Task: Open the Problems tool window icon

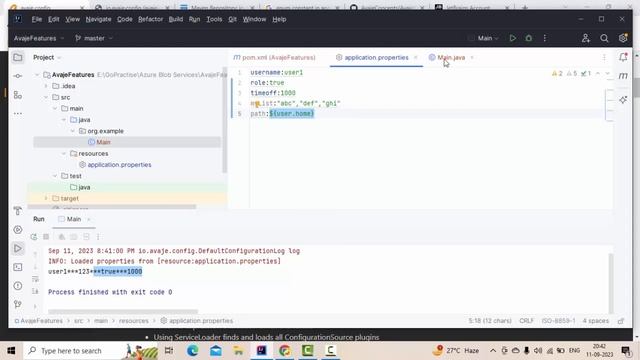Action: click(18, 286)
